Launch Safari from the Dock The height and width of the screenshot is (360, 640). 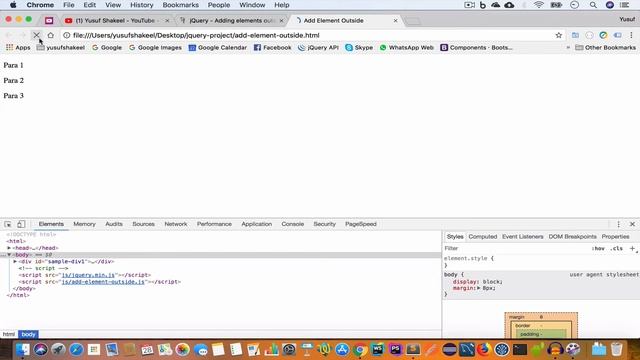point(76,349)
